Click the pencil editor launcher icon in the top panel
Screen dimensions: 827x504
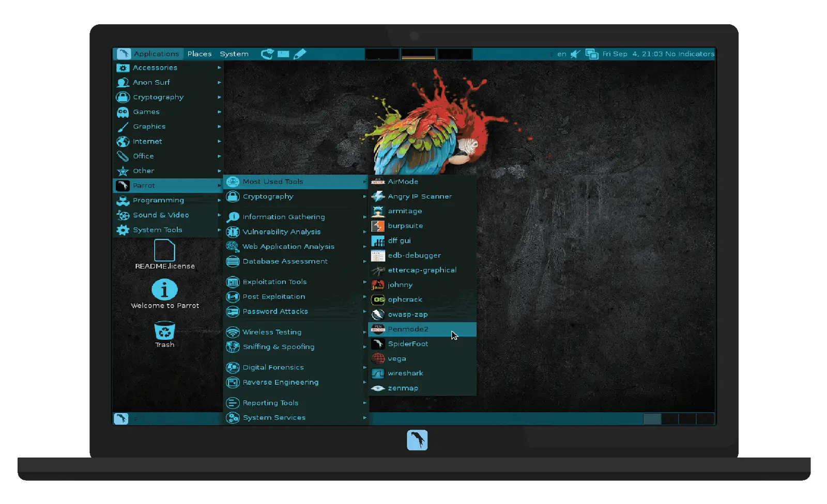pos(300,54)
